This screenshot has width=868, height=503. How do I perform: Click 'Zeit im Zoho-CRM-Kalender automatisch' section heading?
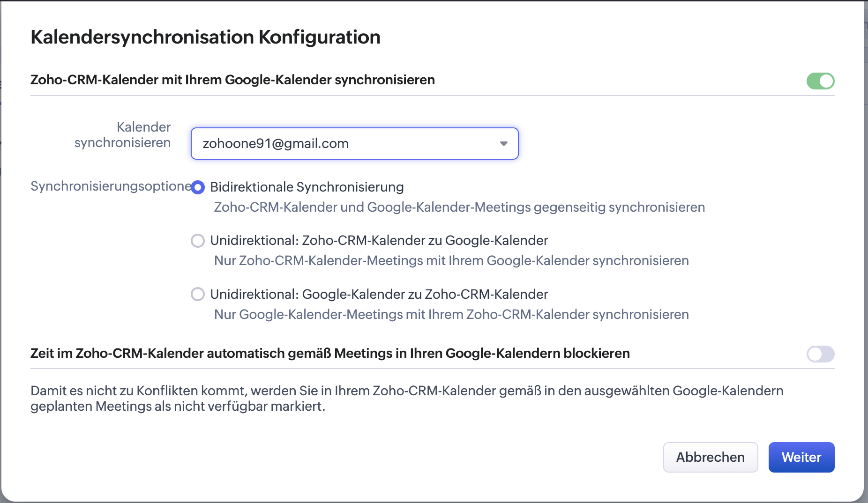(x=330, y=353)
